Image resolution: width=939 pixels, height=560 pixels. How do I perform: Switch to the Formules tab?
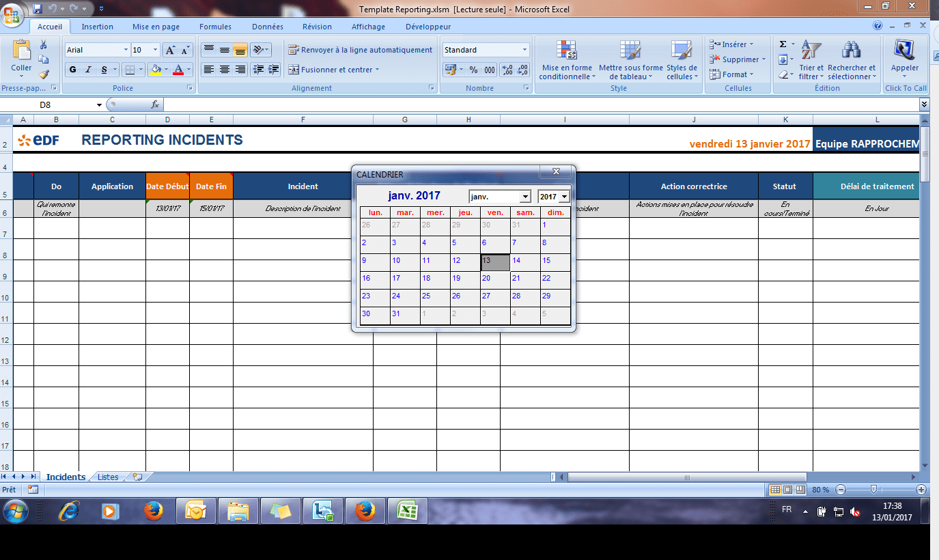click(x=215, y=27)
